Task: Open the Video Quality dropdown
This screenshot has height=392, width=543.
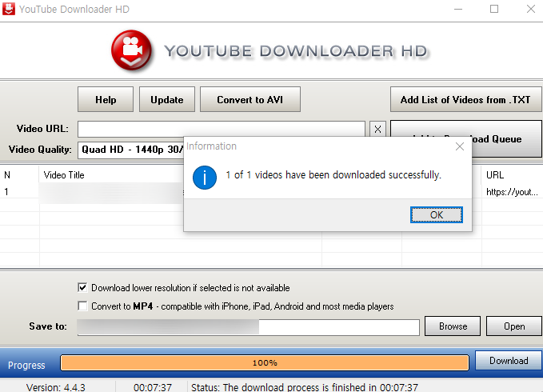Action: tap(131, 150)
